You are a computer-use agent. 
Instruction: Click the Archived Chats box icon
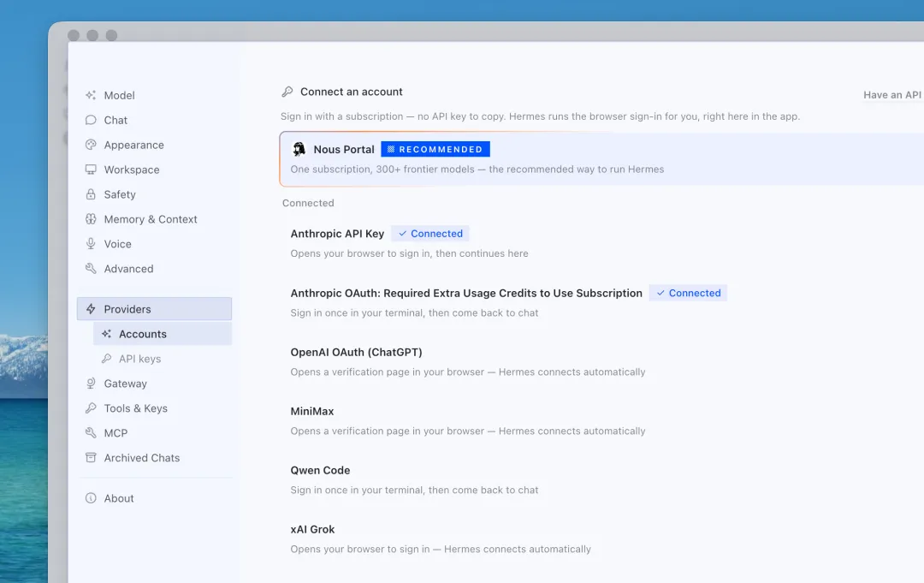[x=91, y=457]
